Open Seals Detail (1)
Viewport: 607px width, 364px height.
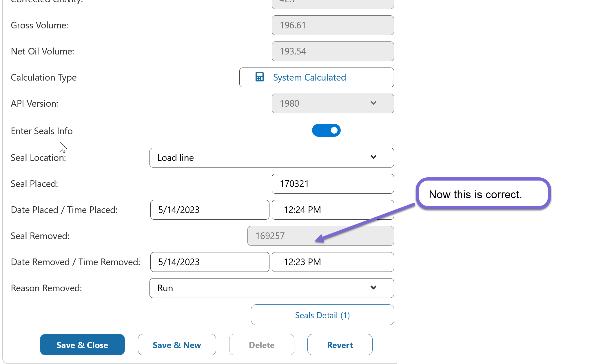[322, 315]
